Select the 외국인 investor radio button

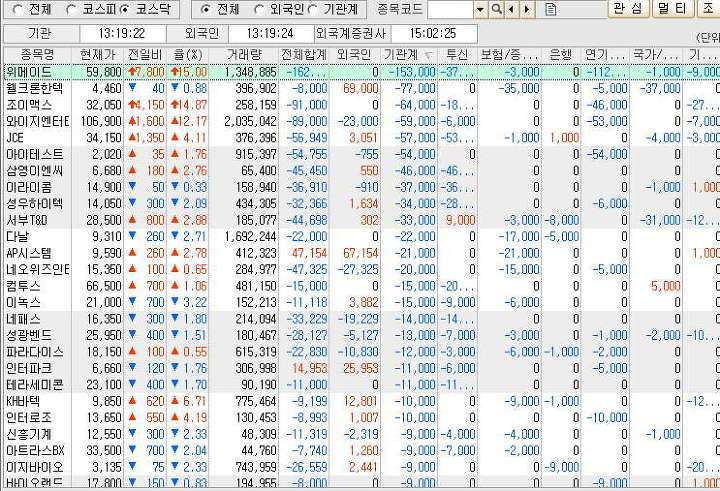pos(259,9)
